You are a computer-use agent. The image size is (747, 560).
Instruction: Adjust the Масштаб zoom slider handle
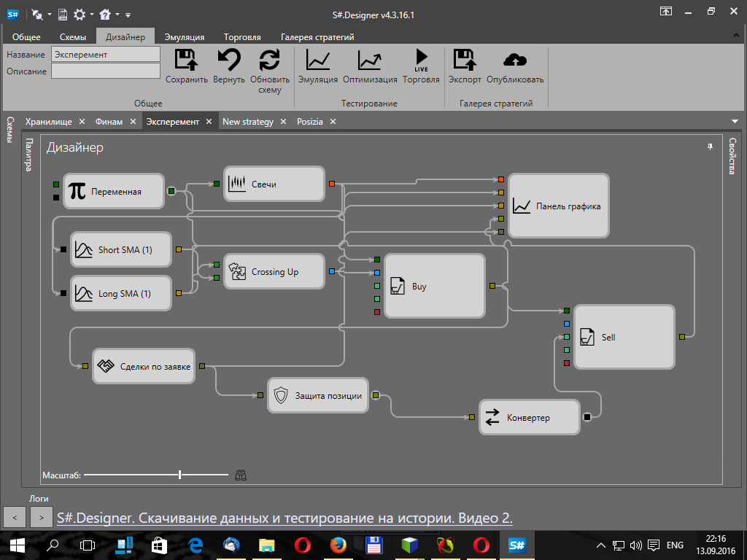point(179,474)
